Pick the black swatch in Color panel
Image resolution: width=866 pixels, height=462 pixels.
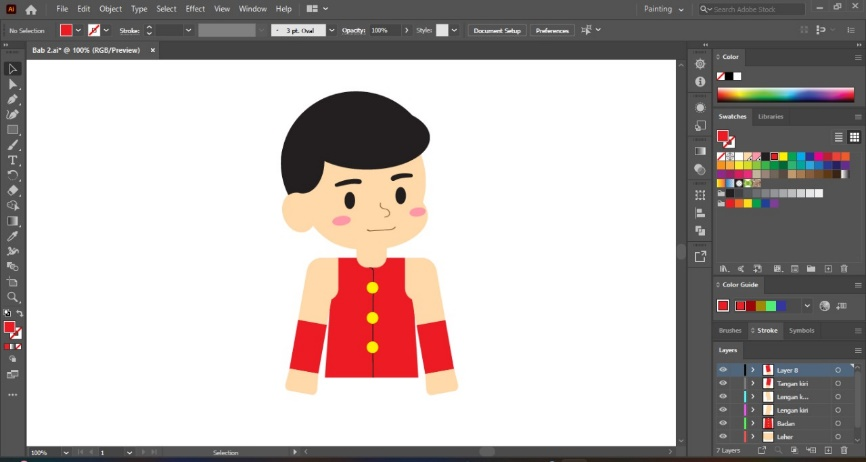pos(729,76)
